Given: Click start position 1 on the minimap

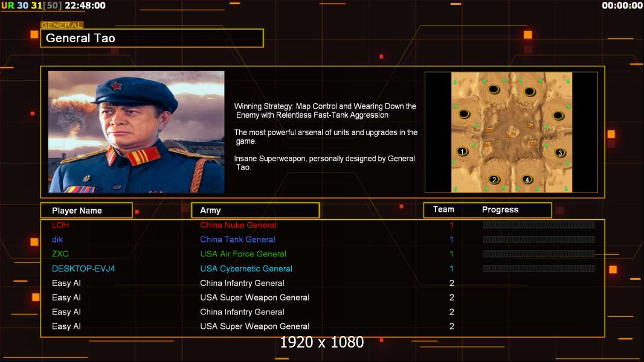Looking at the screenshot, I should point(462,151).
